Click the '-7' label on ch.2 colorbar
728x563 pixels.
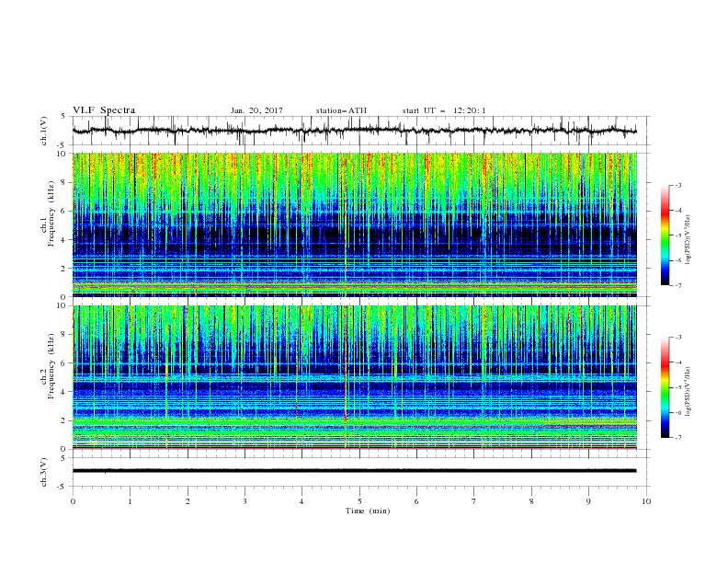click(677, 438)
